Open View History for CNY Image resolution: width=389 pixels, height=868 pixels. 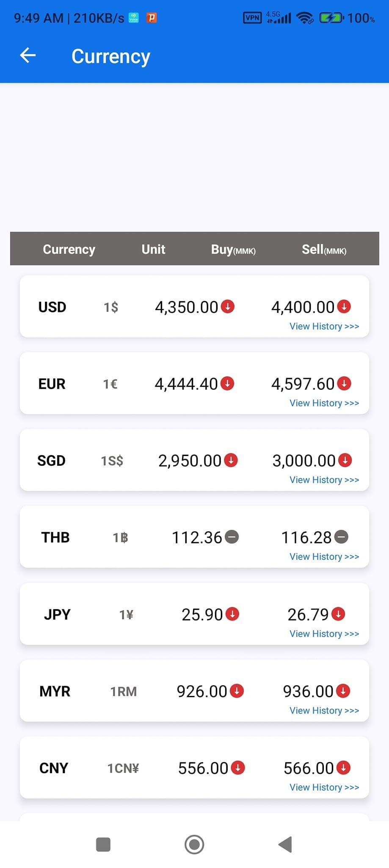pos(324,787)
